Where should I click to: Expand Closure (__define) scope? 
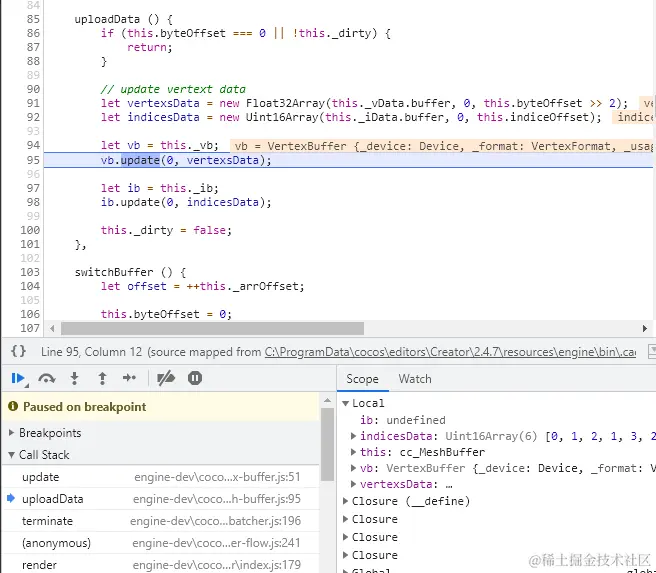coord(345,501)
